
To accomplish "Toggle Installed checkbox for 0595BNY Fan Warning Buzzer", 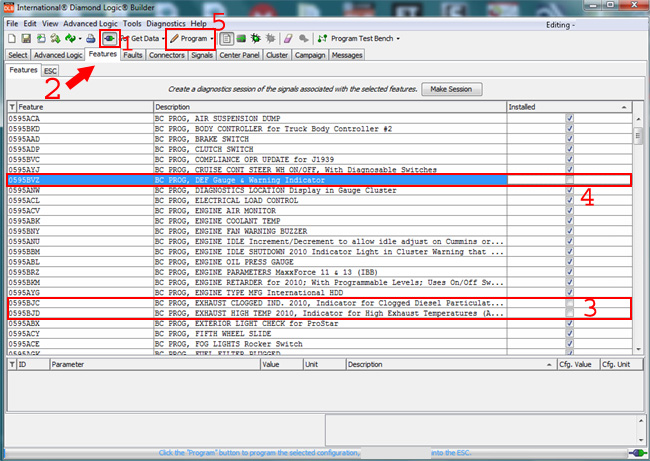I will (x=570, y=231).
